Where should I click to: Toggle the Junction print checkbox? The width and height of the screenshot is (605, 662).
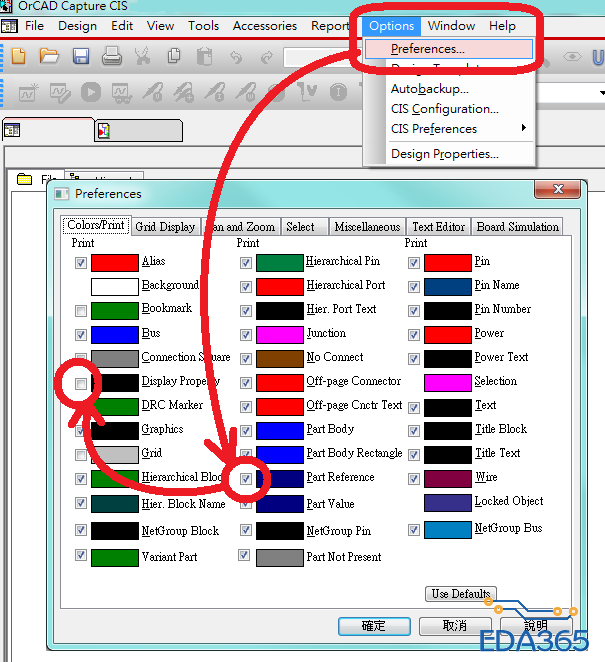click(246, 335)
